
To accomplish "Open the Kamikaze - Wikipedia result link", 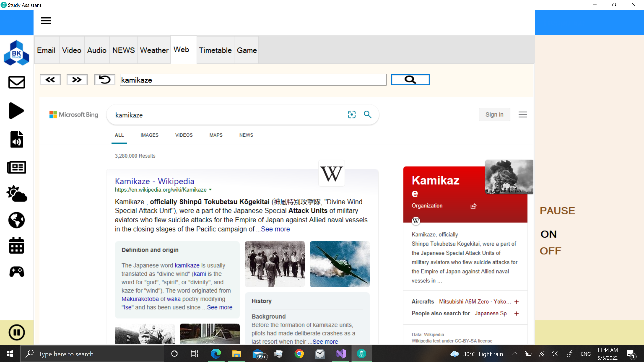I will coord(154,181).
